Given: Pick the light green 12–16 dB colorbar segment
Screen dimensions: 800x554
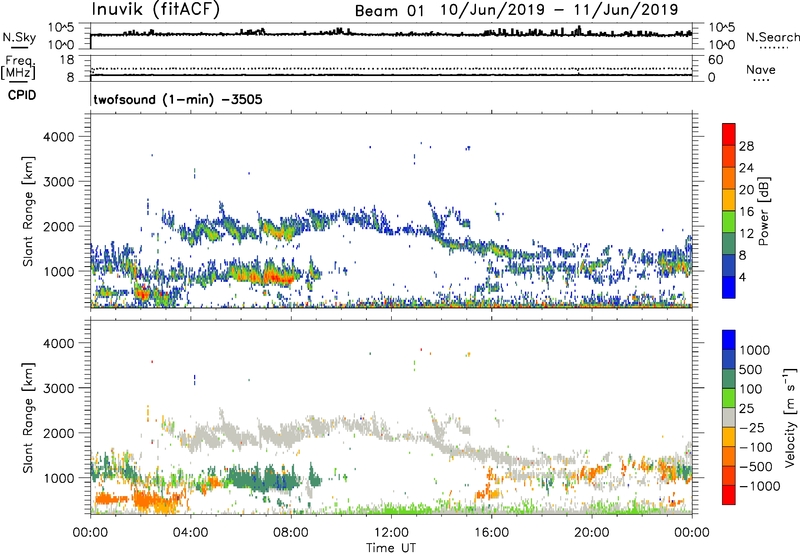Looking at the screenshot, I should 729,222.
